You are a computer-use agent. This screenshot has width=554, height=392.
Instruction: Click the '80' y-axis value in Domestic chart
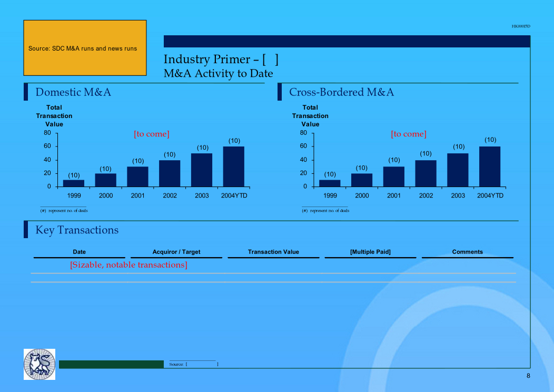click(47, 133)
